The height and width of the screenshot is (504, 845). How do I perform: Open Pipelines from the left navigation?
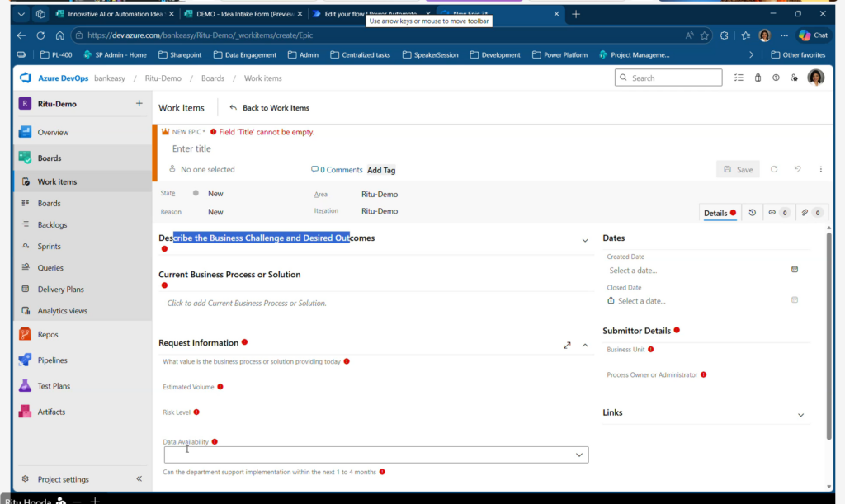52,360
